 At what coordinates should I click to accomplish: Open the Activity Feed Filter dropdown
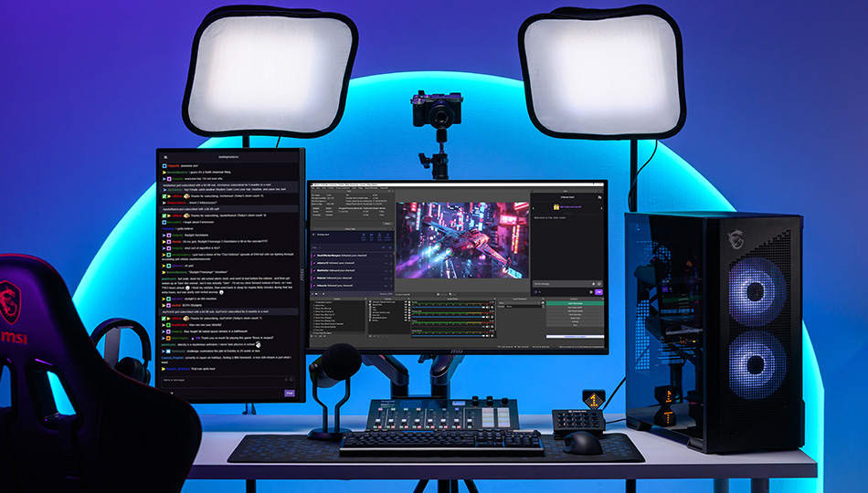(x=316, y=248)
